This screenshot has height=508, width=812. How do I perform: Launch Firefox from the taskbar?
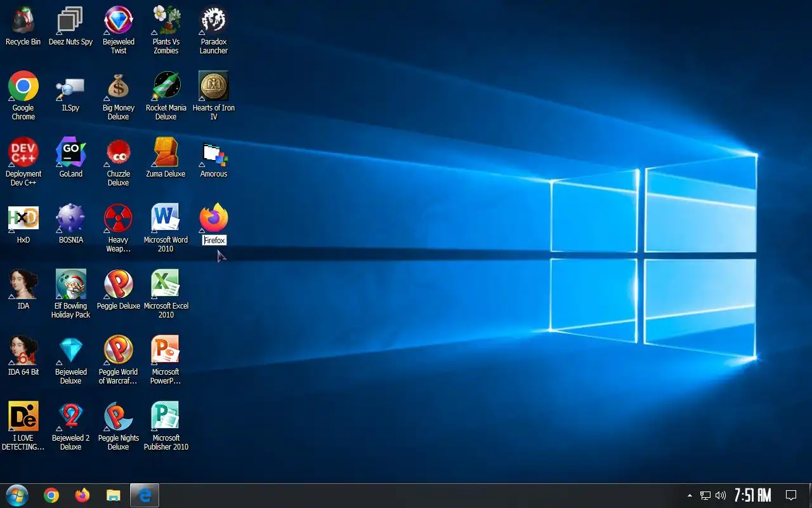82,495
